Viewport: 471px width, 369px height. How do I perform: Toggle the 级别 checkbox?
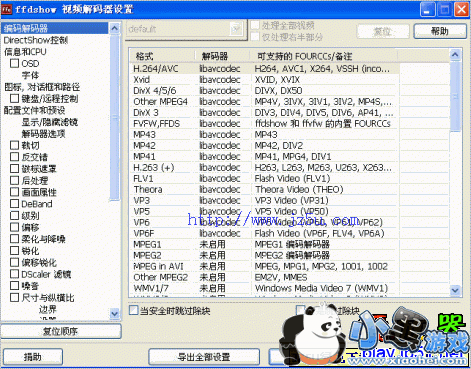click(x=14, y=215)
